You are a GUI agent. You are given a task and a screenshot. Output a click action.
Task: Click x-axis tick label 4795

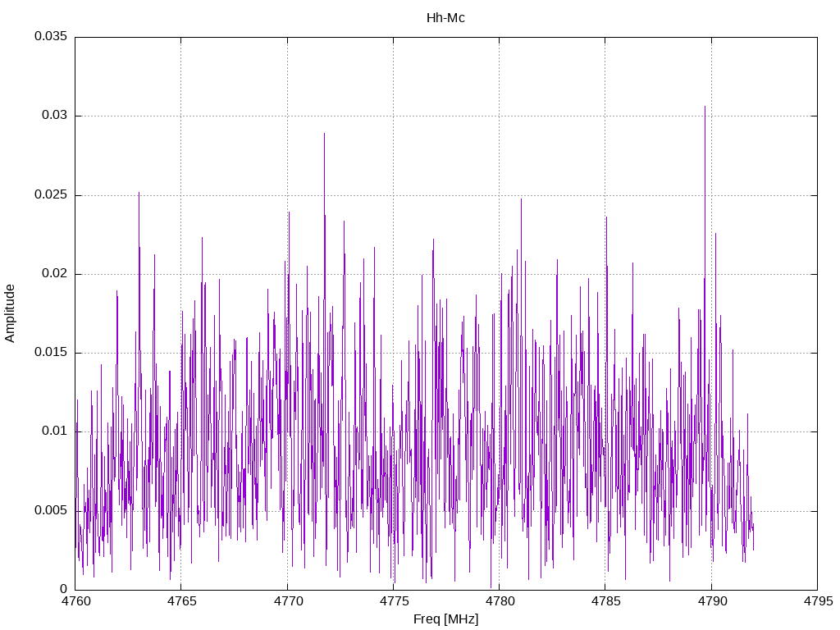(x=818, y=601)
